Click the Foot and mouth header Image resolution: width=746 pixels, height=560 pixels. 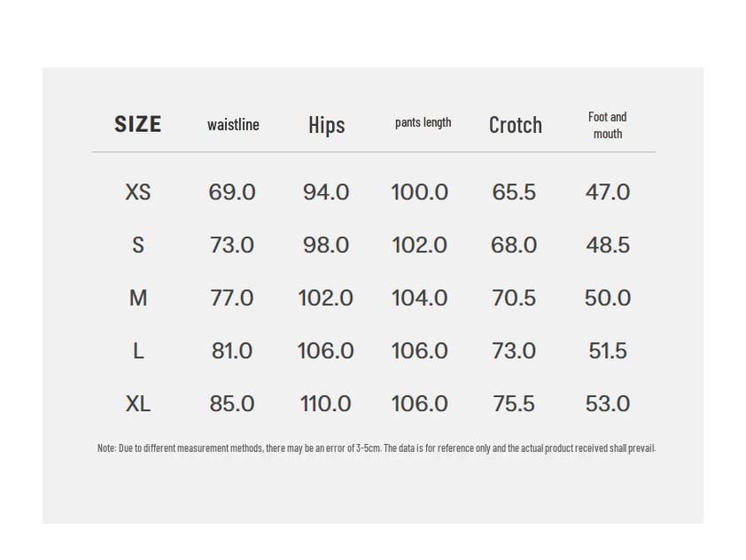[x=607, y=125]
